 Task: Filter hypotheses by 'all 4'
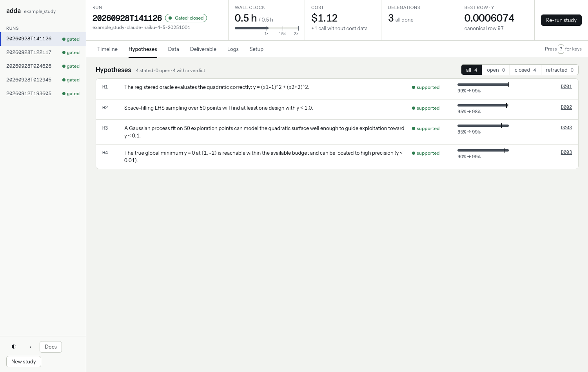pyautogui.click(x=472, y=70)
